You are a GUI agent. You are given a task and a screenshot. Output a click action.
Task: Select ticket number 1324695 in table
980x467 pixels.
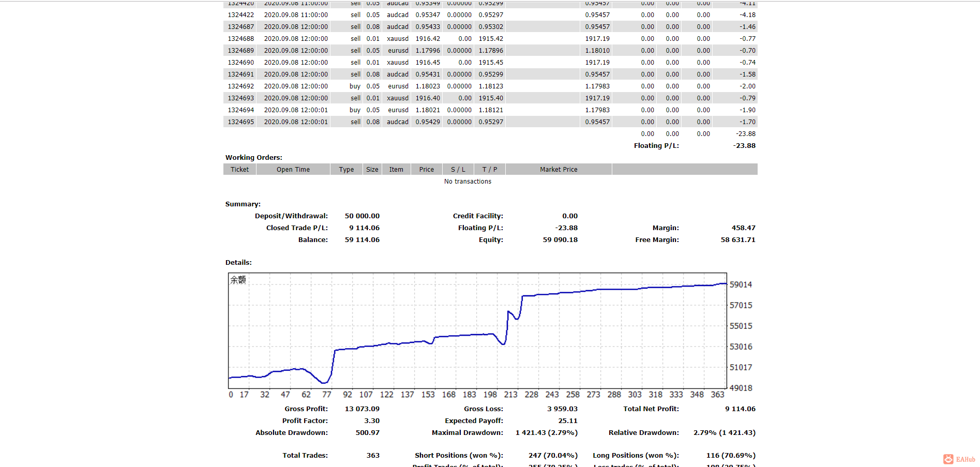tap(241, 122)
